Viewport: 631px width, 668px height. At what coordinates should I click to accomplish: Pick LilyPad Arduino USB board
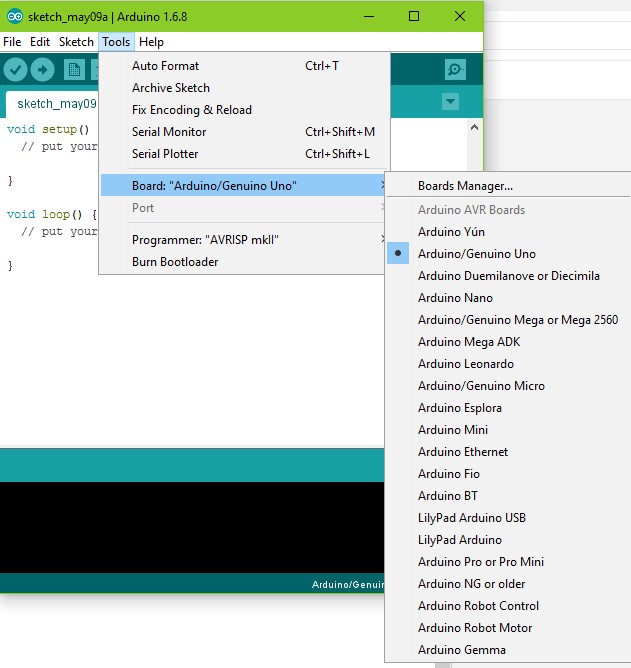click(x=508, y=518)
